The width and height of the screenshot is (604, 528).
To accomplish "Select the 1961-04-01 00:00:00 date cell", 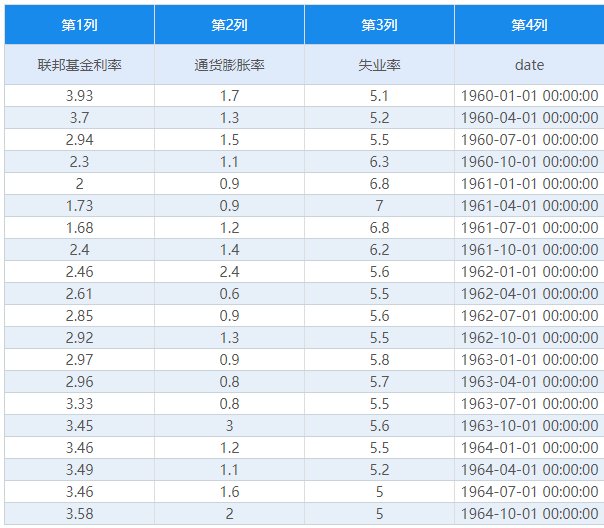I will [x=529, y=206].
